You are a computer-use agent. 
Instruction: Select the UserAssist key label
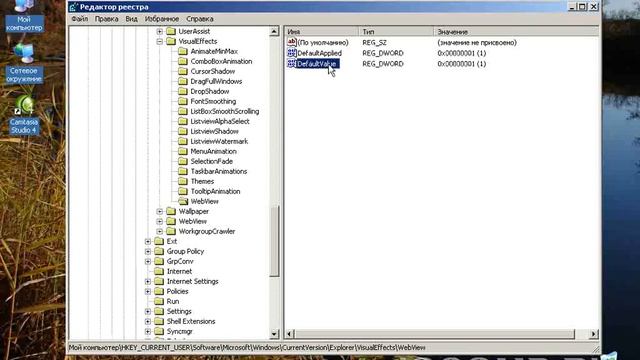coord(194,31)
